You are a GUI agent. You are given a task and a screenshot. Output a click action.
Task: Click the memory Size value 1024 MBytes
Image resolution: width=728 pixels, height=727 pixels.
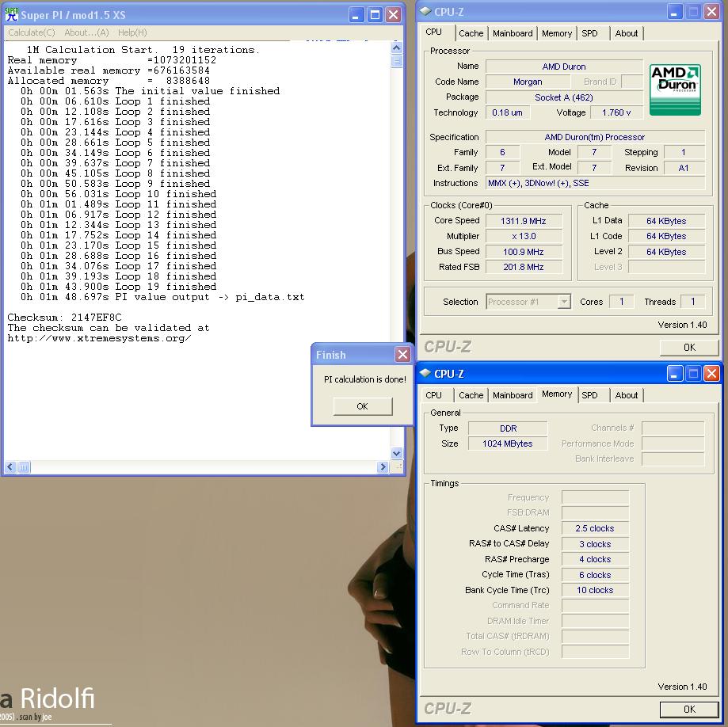click(x=508, y=443)
